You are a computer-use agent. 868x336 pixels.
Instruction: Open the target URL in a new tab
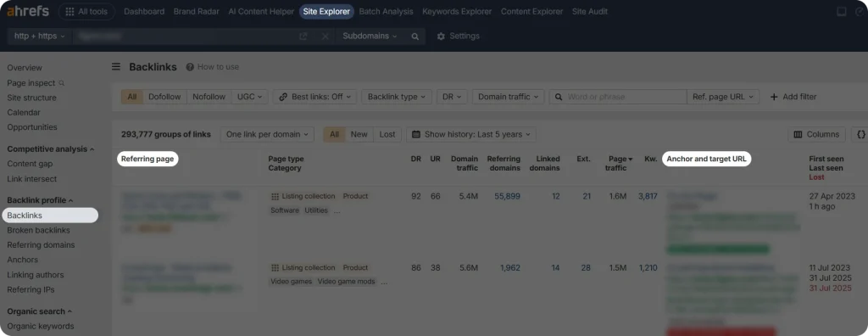coord(303,36)
